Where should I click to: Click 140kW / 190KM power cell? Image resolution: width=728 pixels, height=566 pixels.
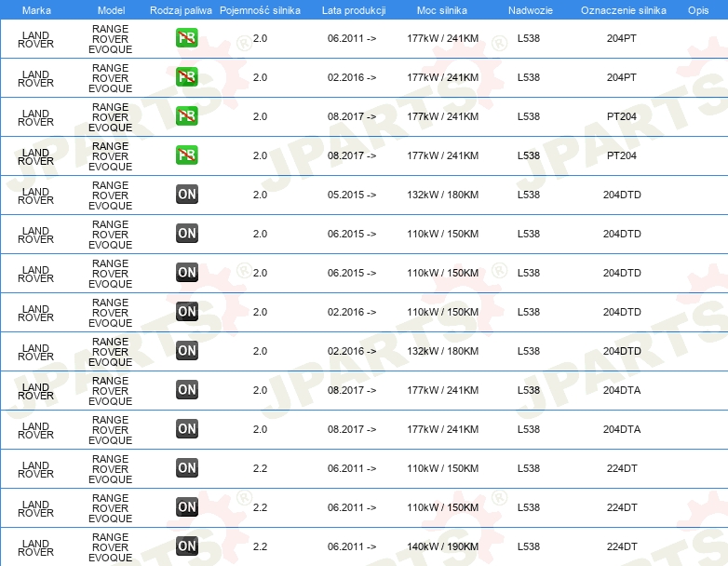click(x=442, y=546)
